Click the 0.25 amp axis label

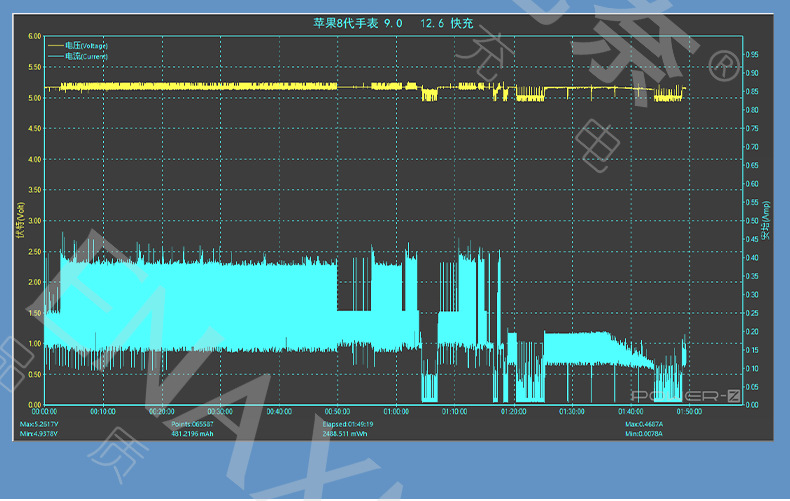coord(752,313)
